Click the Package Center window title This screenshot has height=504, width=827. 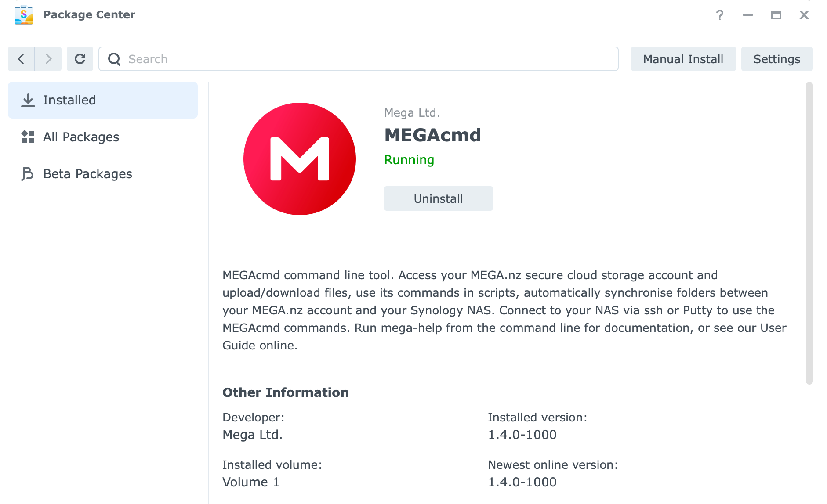(89, 15)
